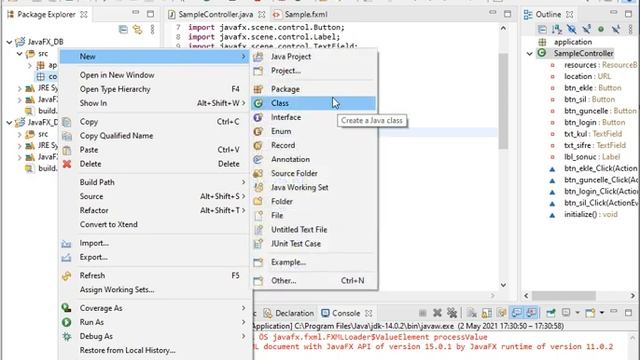Select Source Folder entry
640x360 pixels.
tap(313, 173)
